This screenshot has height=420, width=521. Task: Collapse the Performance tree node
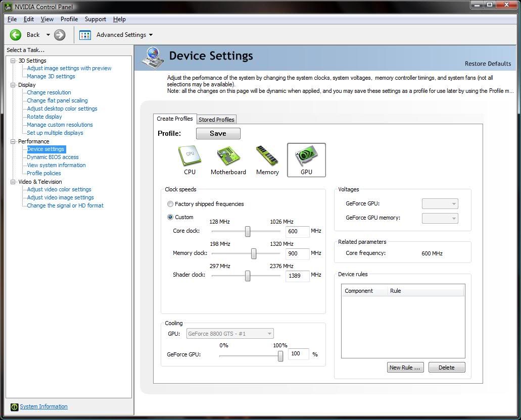13,141
